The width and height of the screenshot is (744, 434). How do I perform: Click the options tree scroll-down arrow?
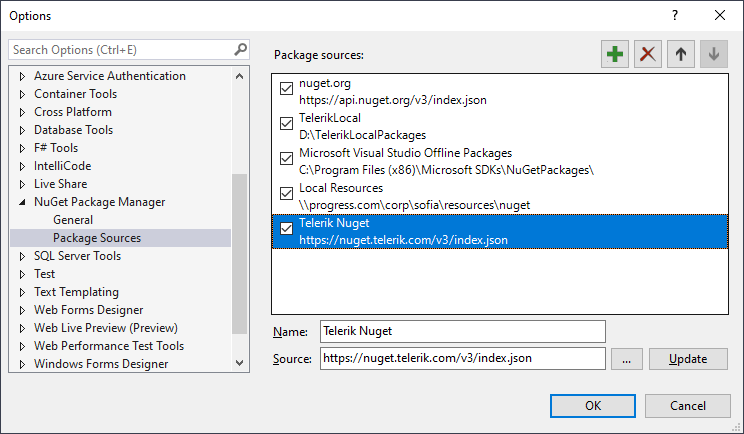(240, 363)
